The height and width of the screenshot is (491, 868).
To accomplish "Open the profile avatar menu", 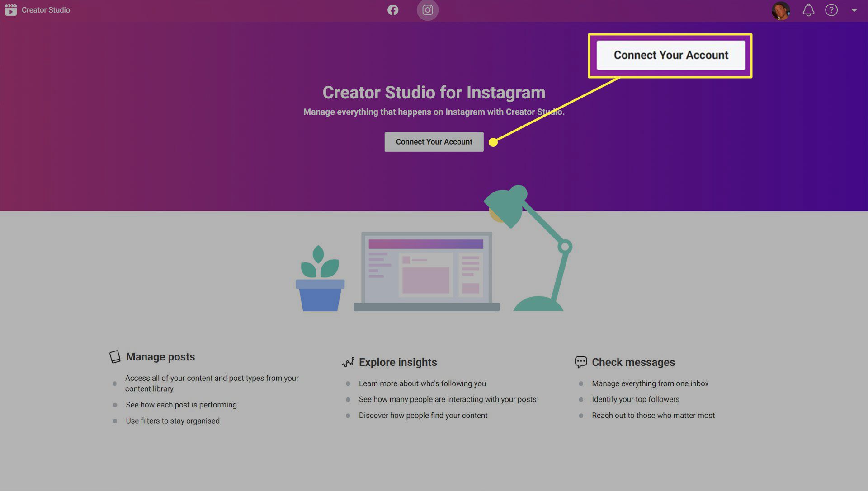I will coord(781,10).
